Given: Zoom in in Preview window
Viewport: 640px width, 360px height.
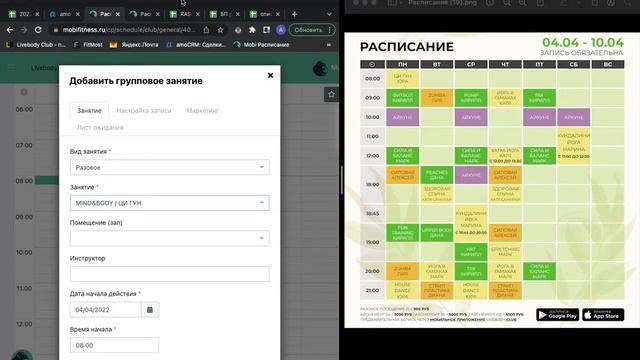Looking at the screenshot, I should click(x=522, y=3).
